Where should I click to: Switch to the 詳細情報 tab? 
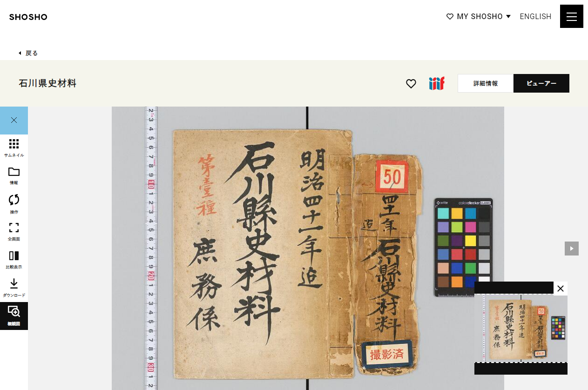tap(486, 83)
